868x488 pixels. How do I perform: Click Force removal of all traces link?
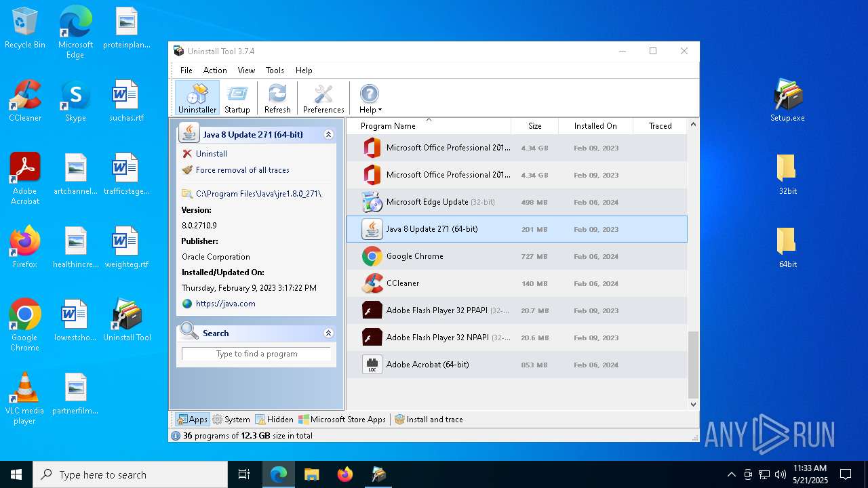[x=243, y=170]
